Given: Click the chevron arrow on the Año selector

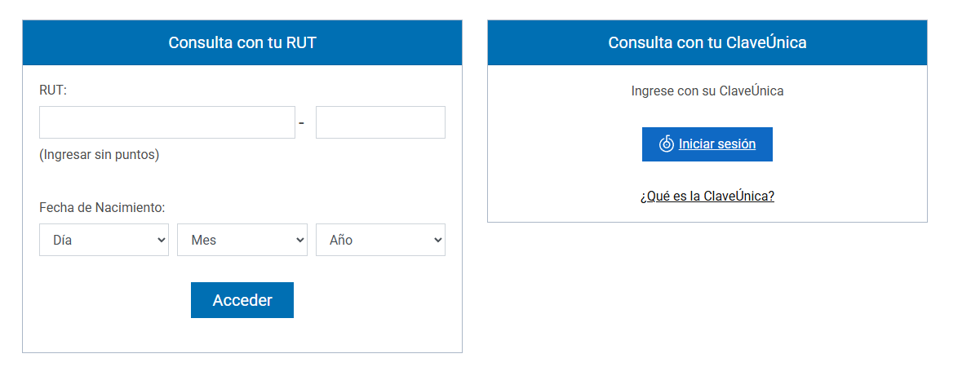Looking at the screenshot, I should 437,240.
